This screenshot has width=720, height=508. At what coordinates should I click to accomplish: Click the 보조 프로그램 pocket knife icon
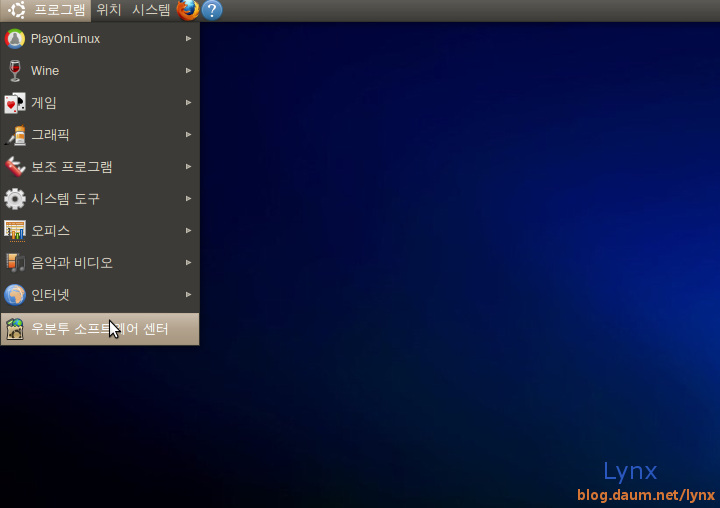(15, 167)
